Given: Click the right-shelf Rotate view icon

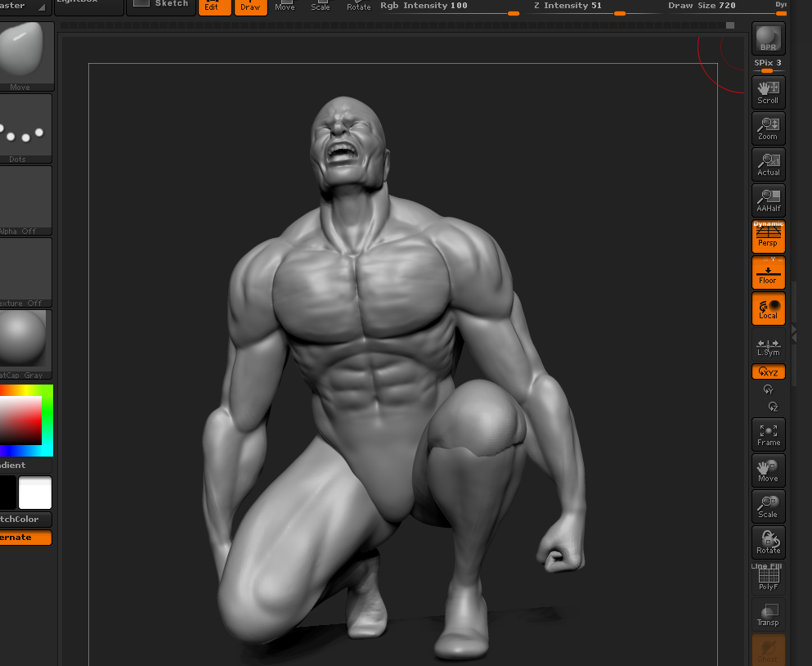Looking at the screenshot, I should (x=768, y=542).
